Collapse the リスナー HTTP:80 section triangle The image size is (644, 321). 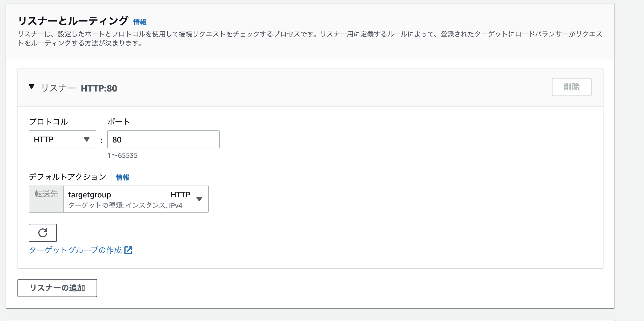pos(32,87)
